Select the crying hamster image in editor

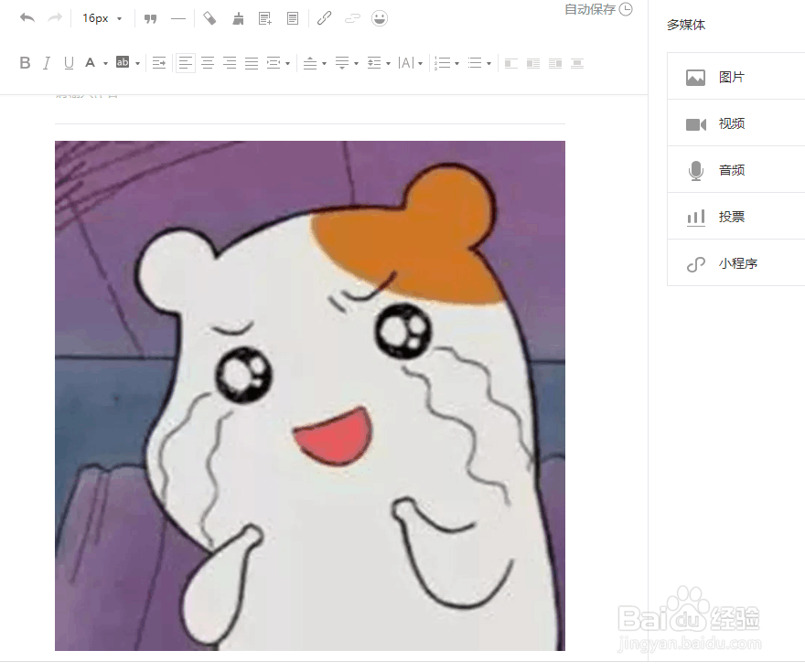310,396
